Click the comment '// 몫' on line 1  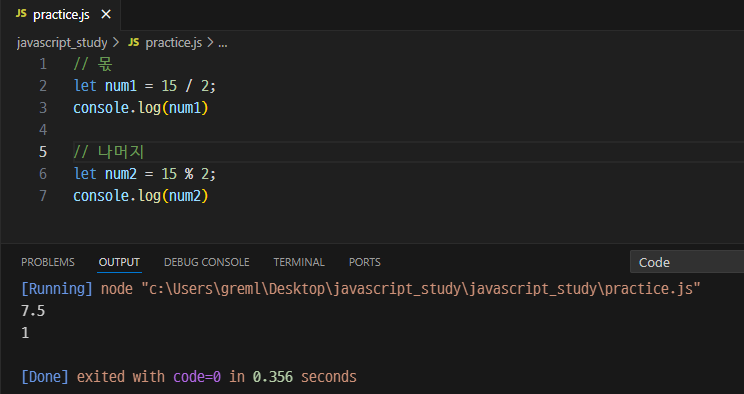tap(93, 64)
